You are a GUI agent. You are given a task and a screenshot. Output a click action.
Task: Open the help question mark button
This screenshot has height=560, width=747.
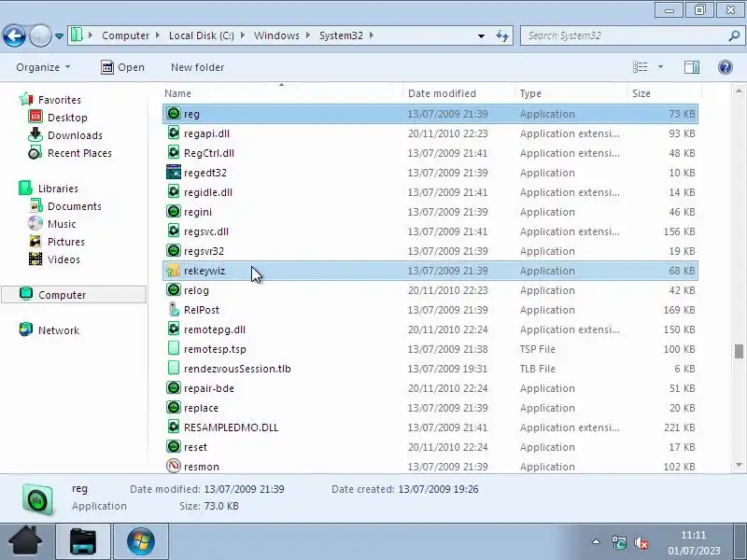click(x=726, y=67)
